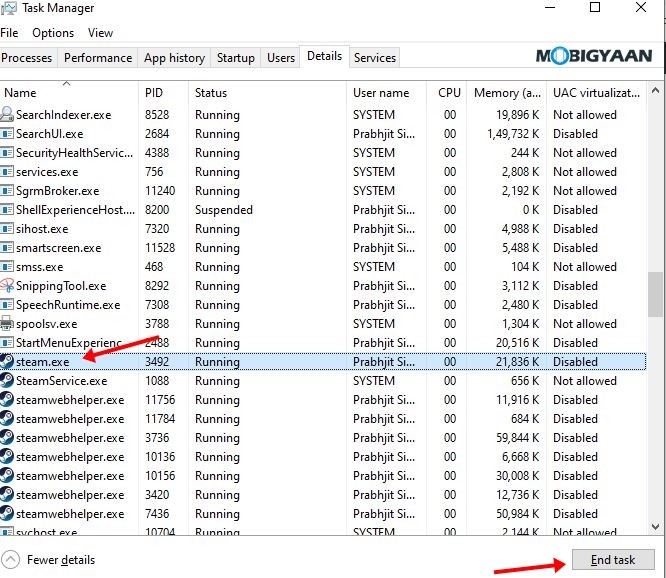This screenshot has width=666, height=578.
Task: Select the SnippingTool.exe row name
Action: coord(61,286)
